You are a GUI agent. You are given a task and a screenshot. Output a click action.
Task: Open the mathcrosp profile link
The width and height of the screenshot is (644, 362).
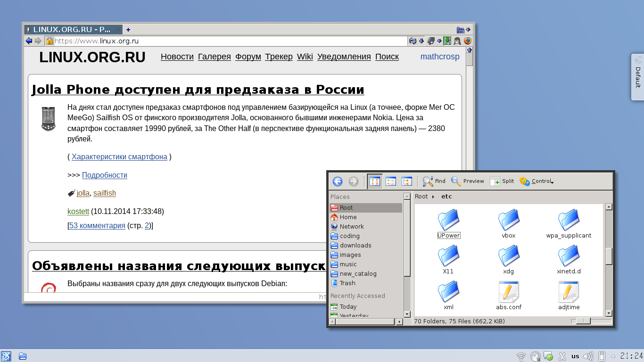pyautogui.click(x=440, y=57)
